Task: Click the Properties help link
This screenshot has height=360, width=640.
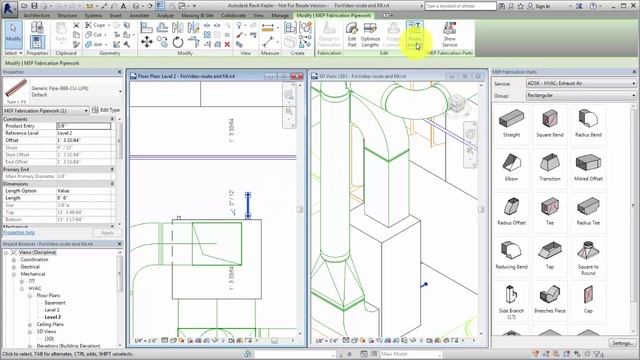Action: [19, 233]
